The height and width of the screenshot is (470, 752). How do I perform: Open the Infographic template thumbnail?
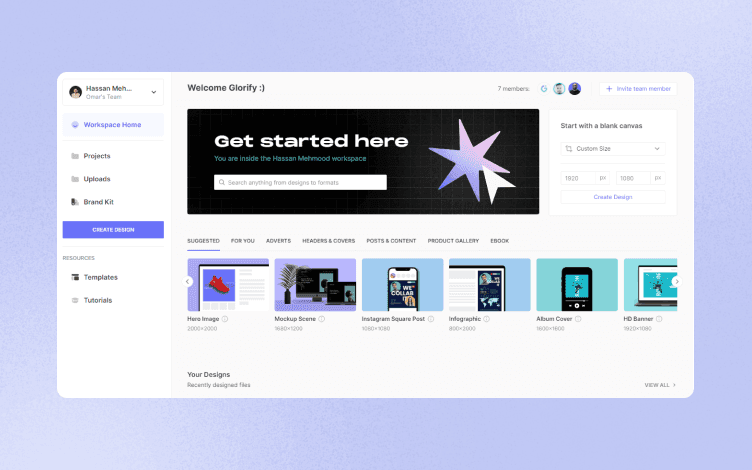(490, 285)
